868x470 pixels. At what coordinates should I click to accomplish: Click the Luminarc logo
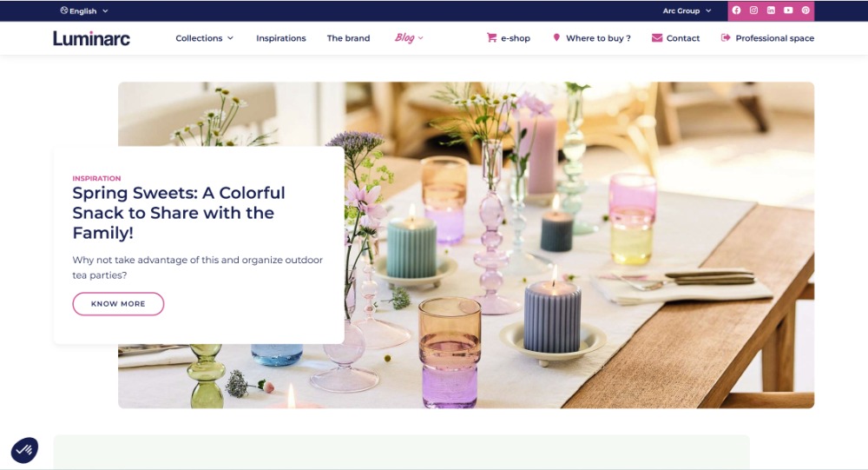(x=91, y=37)
